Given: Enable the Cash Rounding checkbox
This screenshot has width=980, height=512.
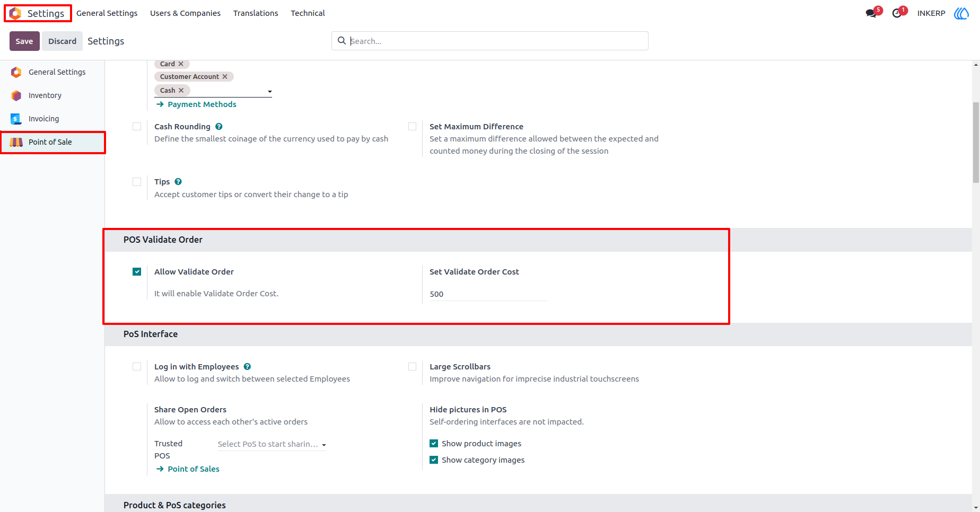Looking at the screenshot, I should (x=137, y=127).
